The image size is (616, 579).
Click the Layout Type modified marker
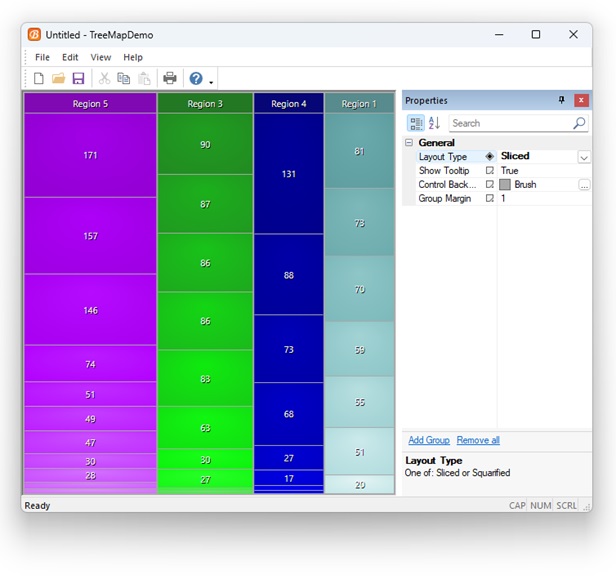pyautogui.click(x=490, y=156)
